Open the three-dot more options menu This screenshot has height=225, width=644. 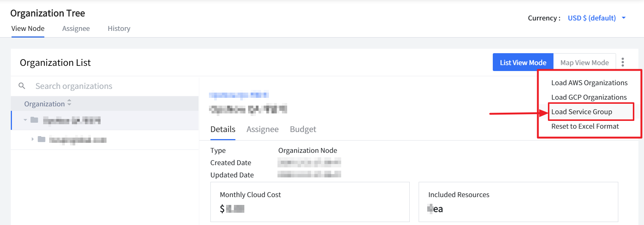coord(622,62)
